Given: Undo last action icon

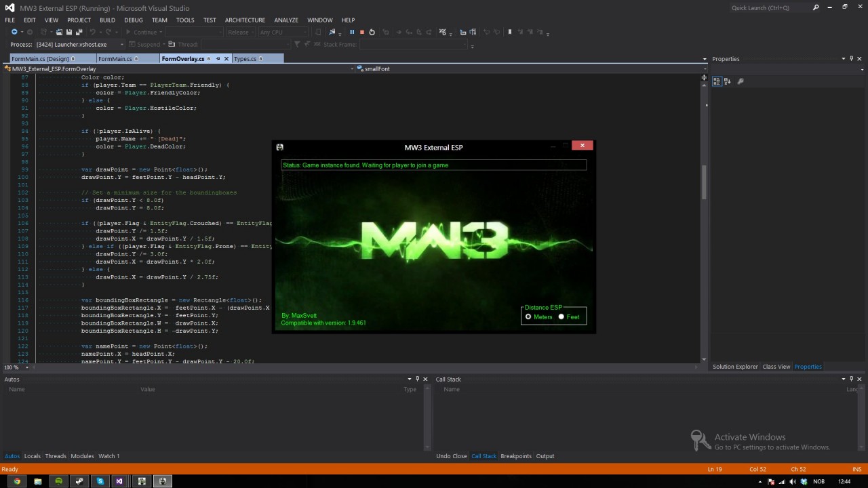Looking at the screenshot, I should point(92,32).
